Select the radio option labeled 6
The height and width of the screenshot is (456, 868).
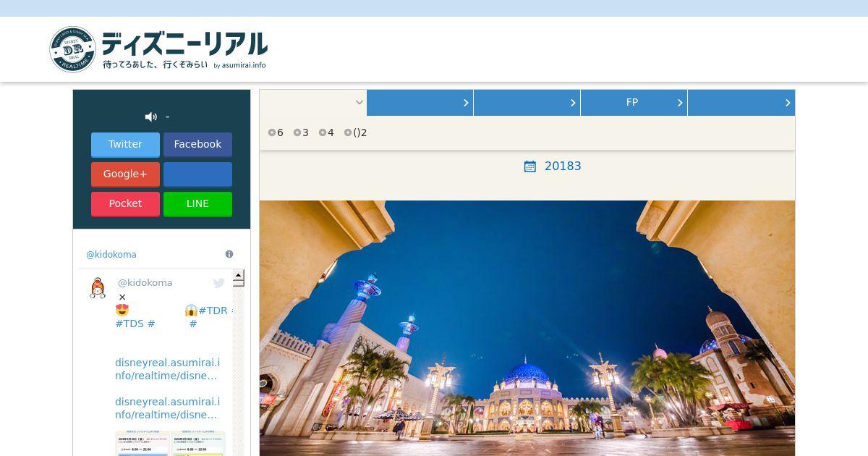pos(272,132)
